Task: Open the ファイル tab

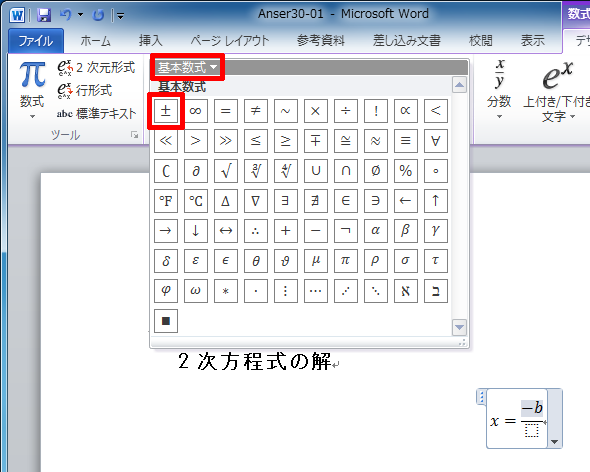Action: (36, 41)
